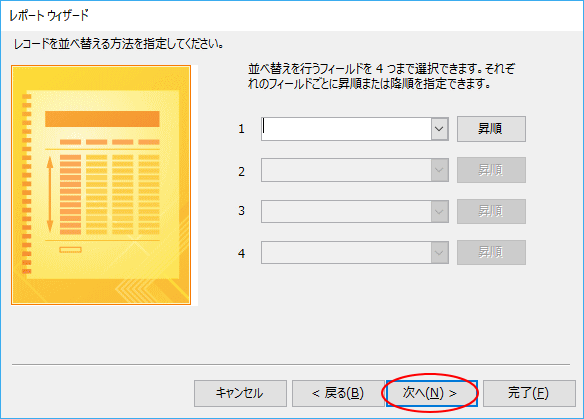The height and width of the screenshot is (419, 584).
Task: Click the disabled dropdown arrow for field 2
Action: [x=439, y=170]
